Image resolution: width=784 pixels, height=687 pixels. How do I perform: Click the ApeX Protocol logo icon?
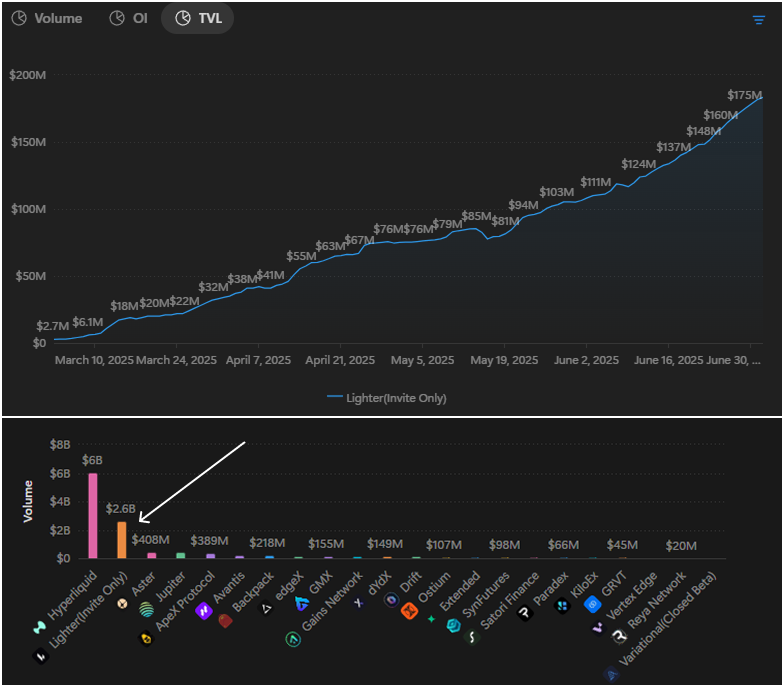(x=146, y=638)
